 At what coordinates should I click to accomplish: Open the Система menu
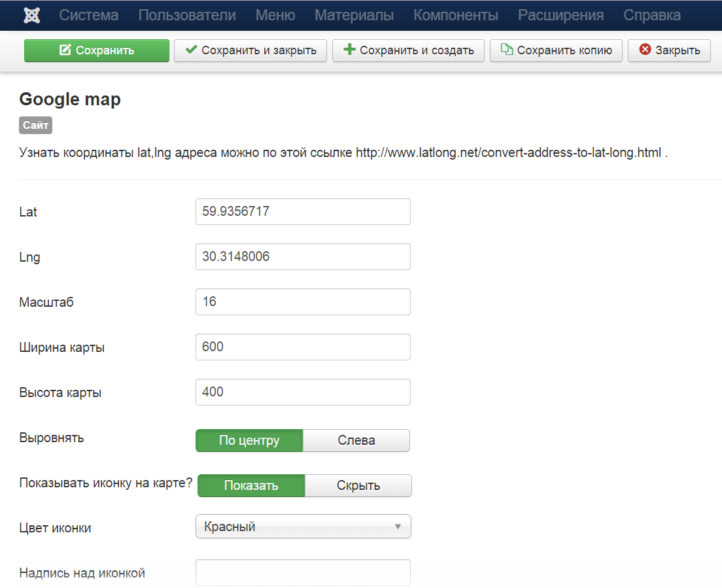[88, 15]
